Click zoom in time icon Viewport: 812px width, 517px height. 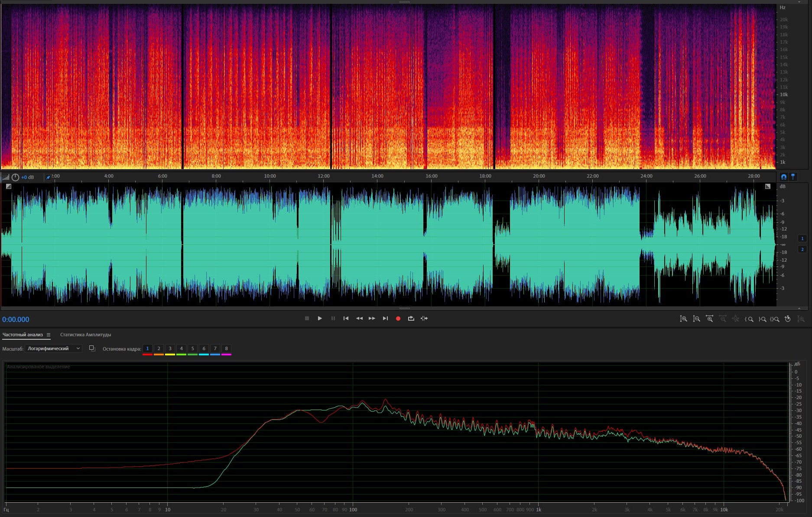pyautogui.click(x=709, y=319)
